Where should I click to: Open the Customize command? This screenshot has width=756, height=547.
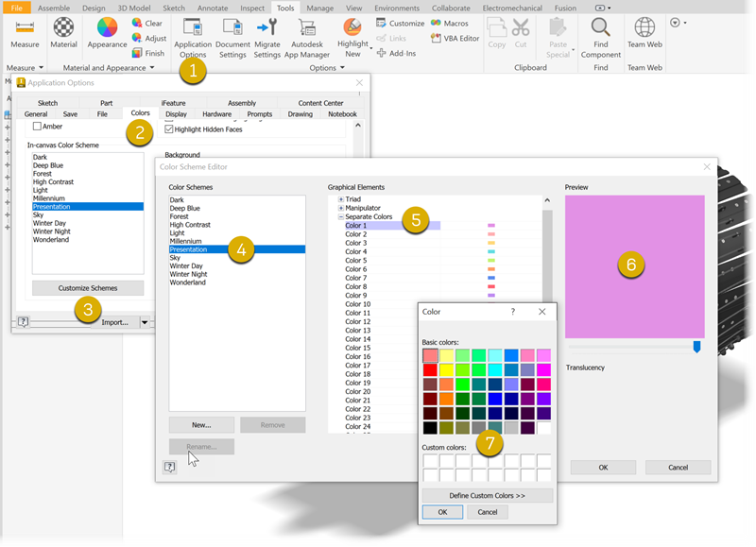(x=400, y=23)
